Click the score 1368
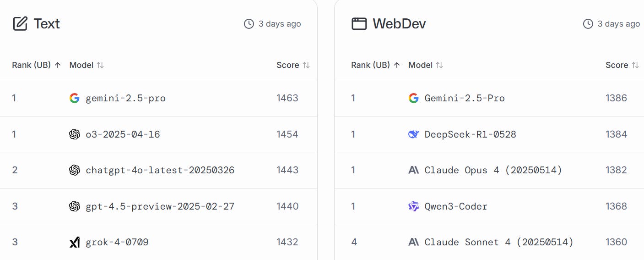 point(617,206)
